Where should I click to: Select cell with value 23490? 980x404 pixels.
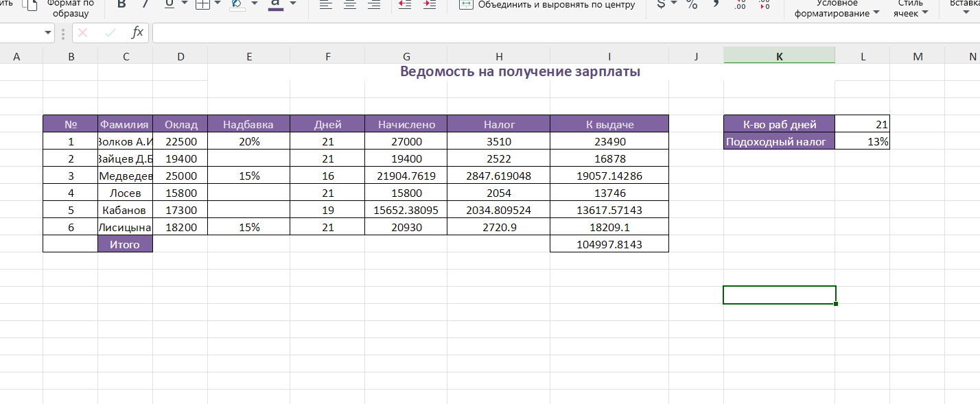609,141
